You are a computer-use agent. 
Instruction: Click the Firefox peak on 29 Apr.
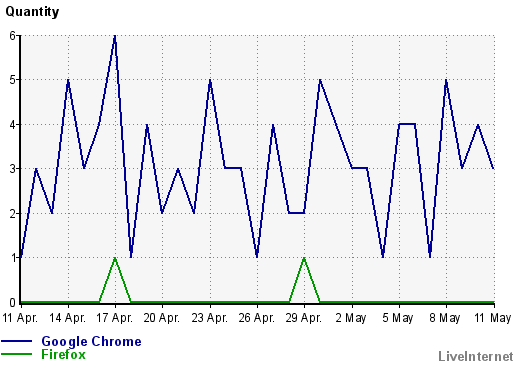pos(304,258)
